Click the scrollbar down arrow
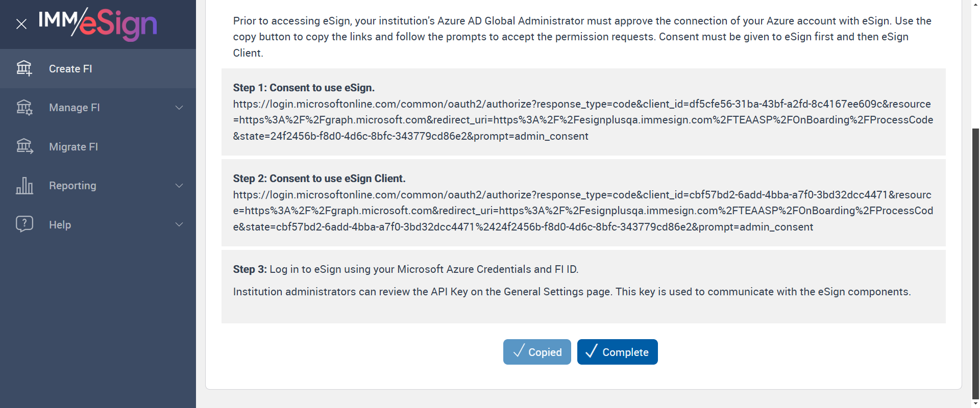980x408 pixels. pyautogui.click(x=975, y=403)
